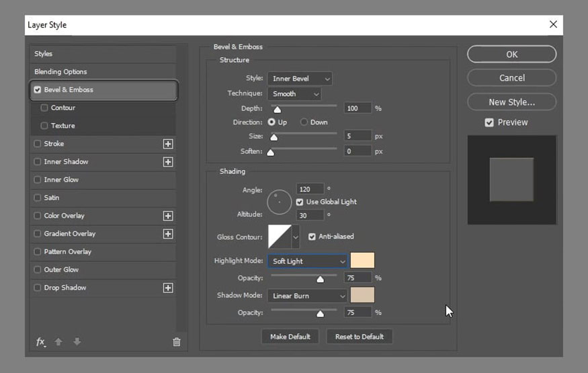Viewport: 588px width, 373px height.
Task: Add another Inner Shadow with plus icon
Action: pos(168,162)
